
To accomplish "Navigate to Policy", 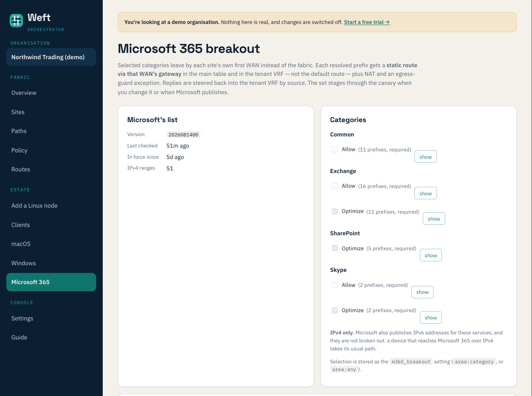I will (51, 150).
